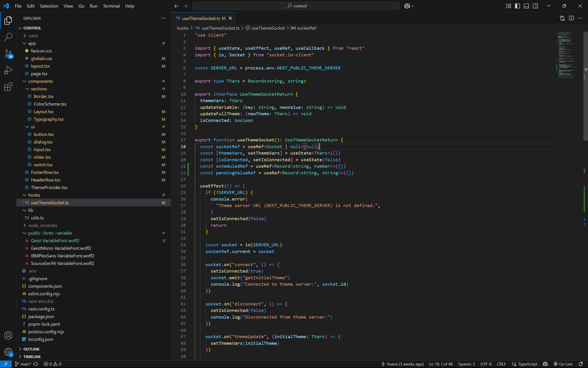
Task: Open the Terminal menu
Action: tap(111, 6)
